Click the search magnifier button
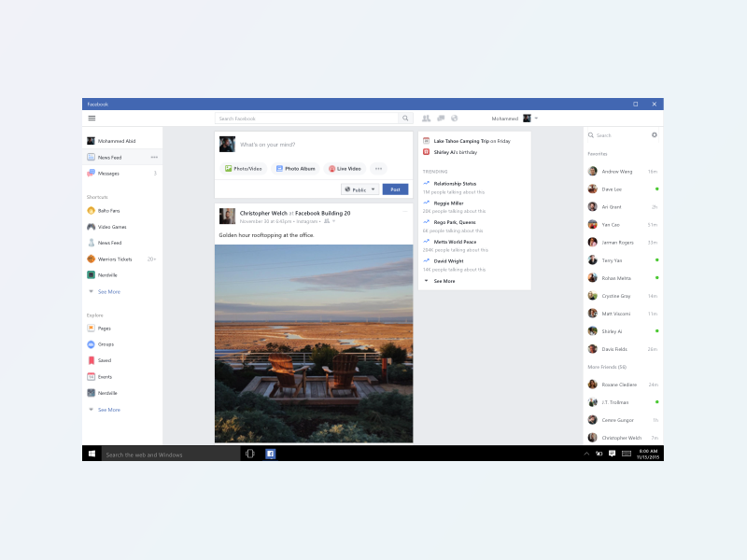 click(405, 119)
